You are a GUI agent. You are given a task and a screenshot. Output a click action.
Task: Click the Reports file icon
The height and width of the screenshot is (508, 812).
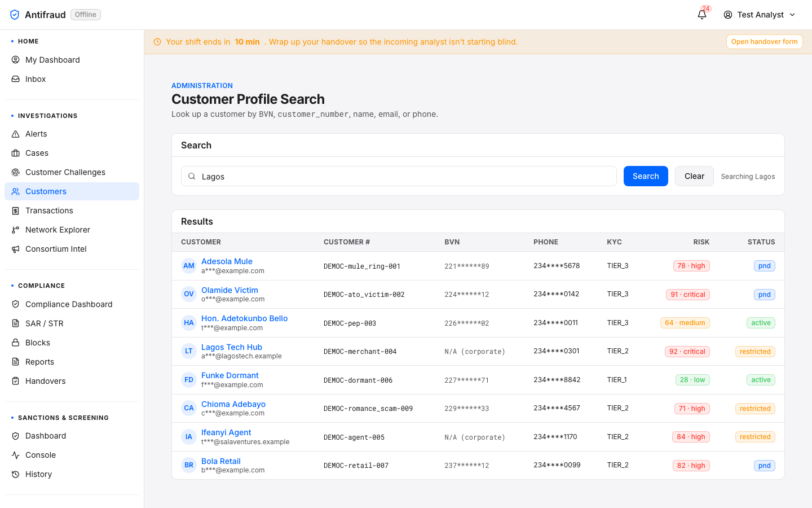pos(16,362)
